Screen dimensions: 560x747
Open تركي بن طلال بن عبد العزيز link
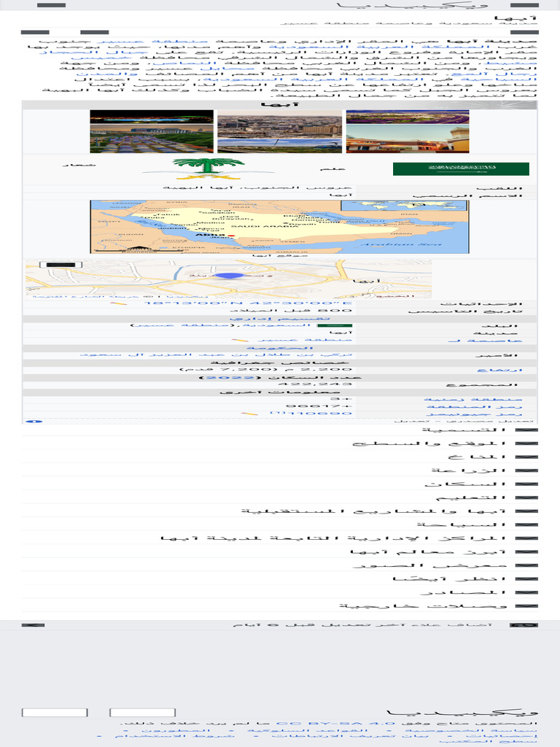coord(216,355)
